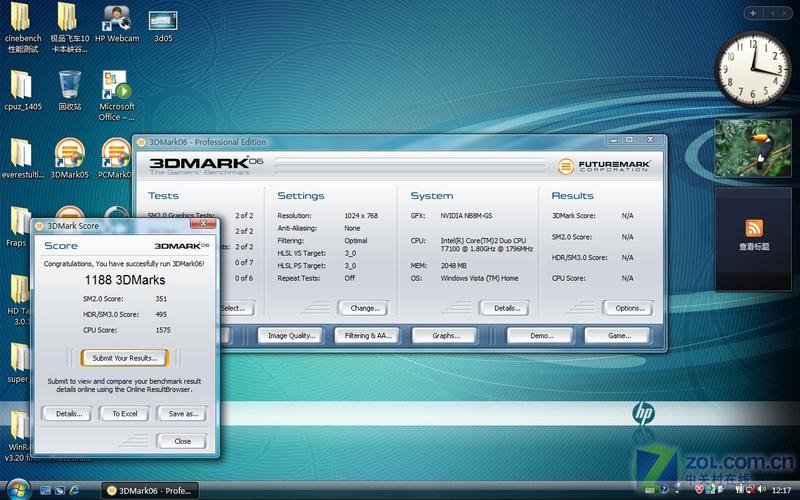Close the 3DMark Score dialog with X

[203, 223]
